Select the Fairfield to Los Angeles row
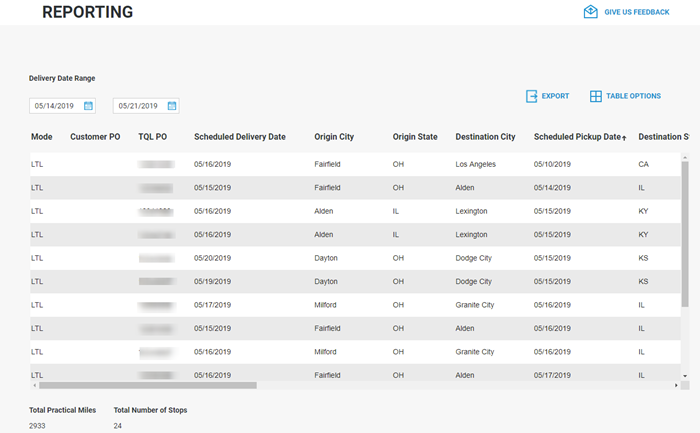 point(350,163)
